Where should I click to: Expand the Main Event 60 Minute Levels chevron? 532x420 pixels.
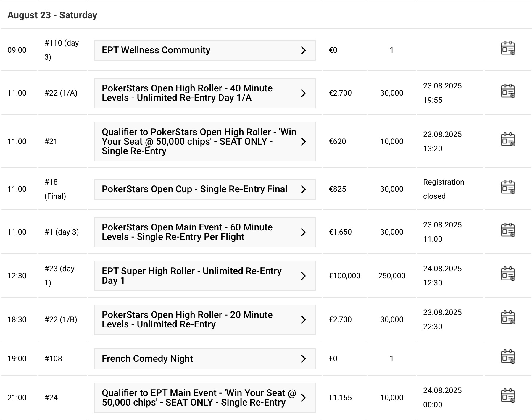pos(303,232)
